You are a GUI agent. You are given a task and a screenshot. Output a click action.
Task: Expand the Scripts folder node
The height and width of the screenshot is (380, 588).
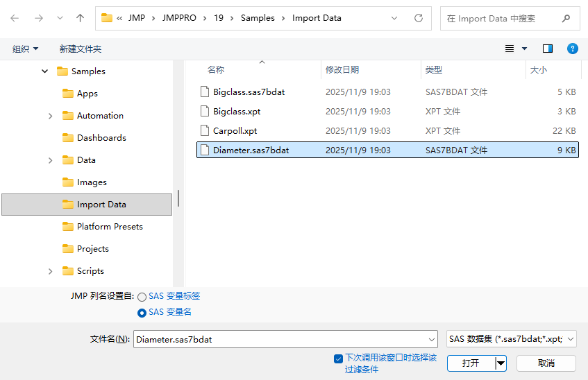pos(50,271)
